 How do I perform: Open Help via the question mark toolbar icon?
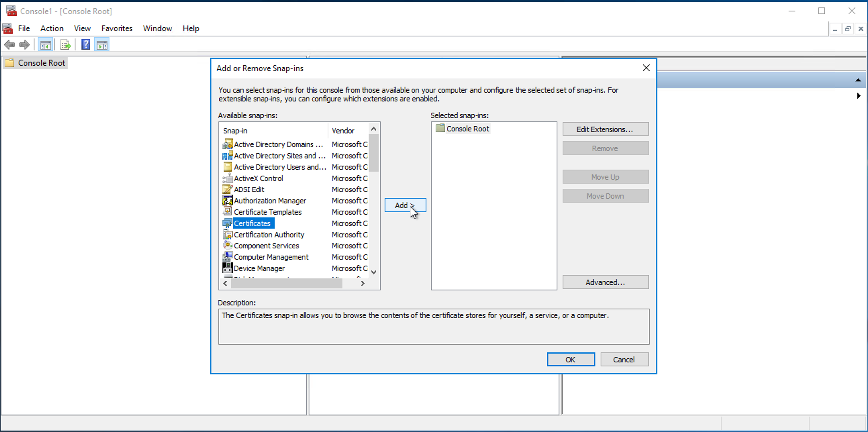[86, 44]
